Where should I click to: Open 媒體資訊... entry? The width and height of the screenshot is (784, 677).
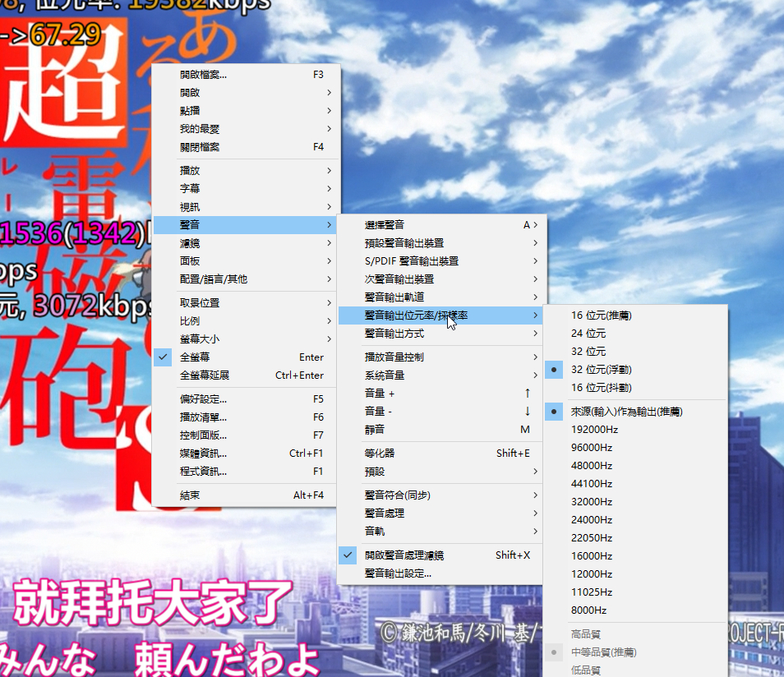[x=246, y=453]
